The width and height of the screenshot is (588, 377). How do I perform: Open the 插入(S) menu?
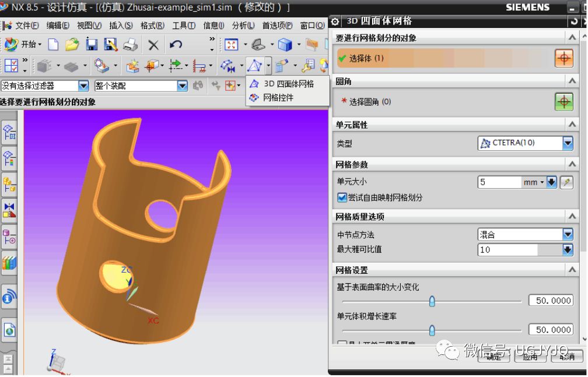pos(121,26)
